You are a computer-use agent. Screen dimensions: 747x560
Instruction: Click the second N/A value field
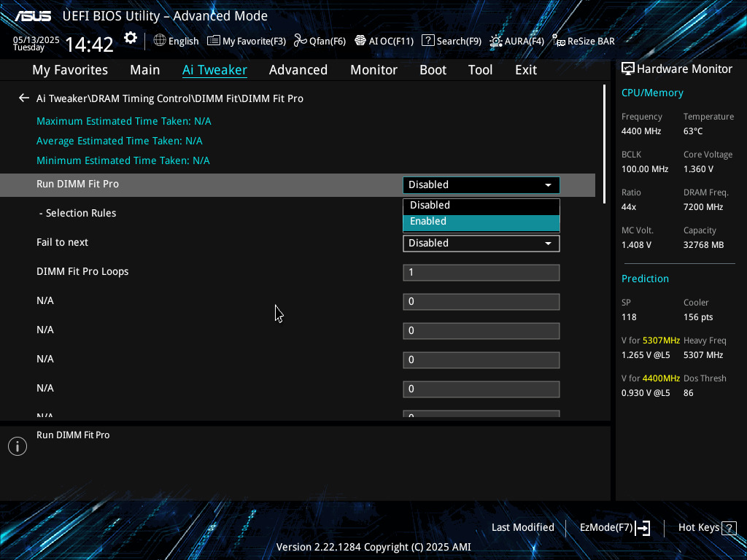point(481,330)
